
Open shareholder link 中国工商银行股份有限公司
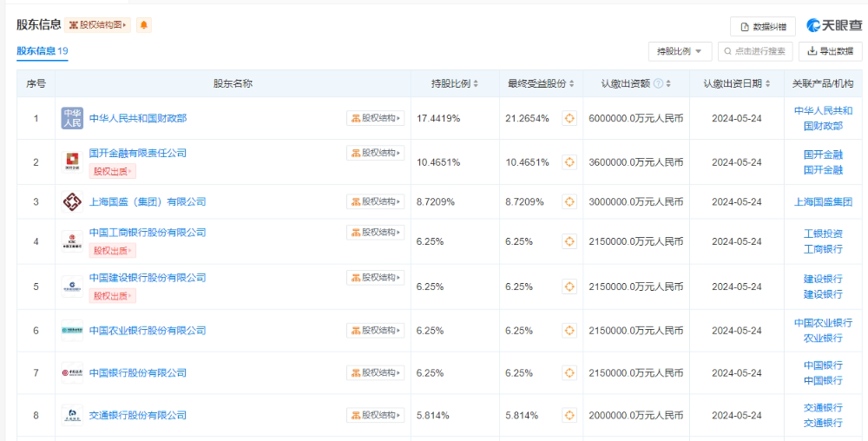pos(148,233)
